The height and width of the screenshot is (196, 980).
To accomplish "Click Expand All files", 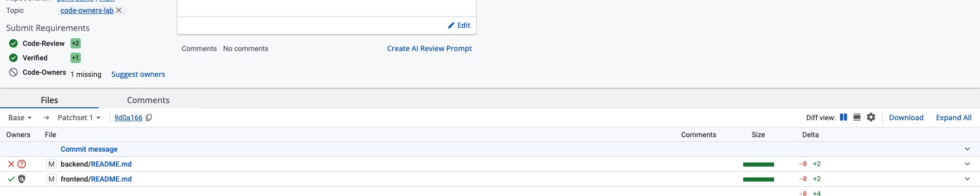I will [953, 118].
